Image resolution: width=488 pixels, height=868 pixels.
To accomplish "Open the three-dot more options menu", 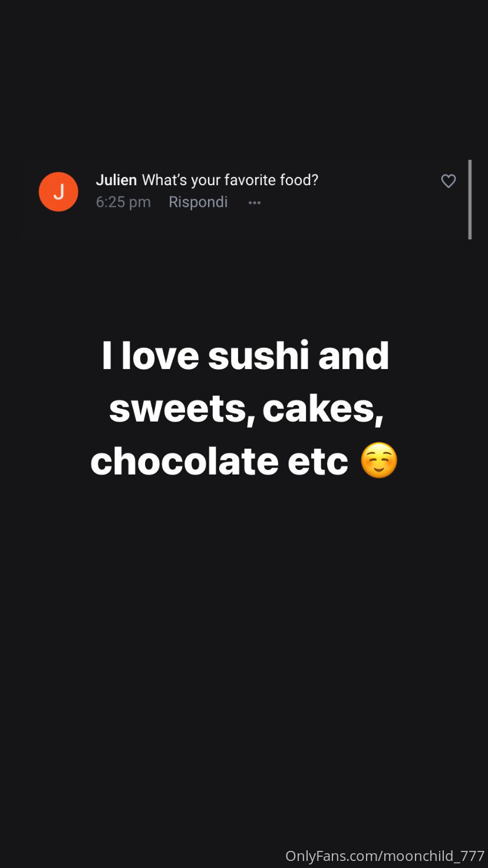I will (x=255, y=202).
